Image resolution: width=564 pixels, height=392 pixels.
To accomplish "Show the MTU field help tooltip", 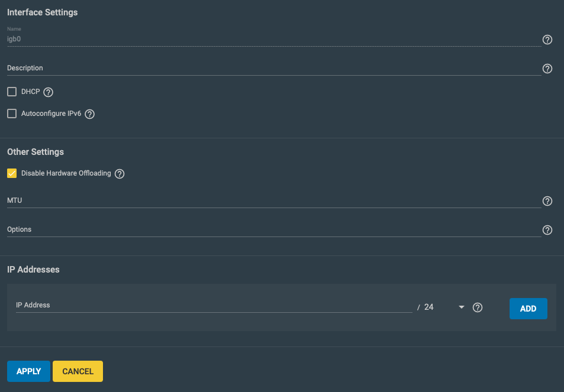I will tap(547, 201).
